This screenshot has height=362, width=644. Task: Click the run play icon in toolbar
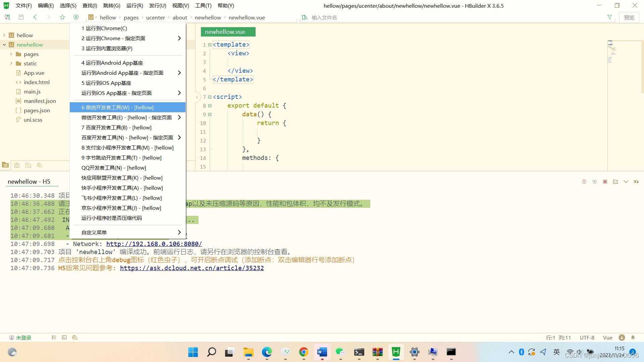pos(76,17)
